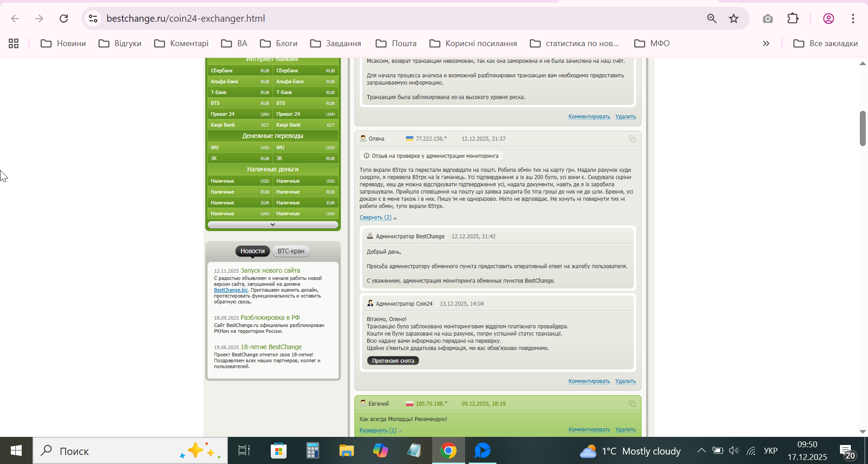Open Copilot from the taskbar
Image resolution: width=868 pixels, height=464 pixels.
380,451
